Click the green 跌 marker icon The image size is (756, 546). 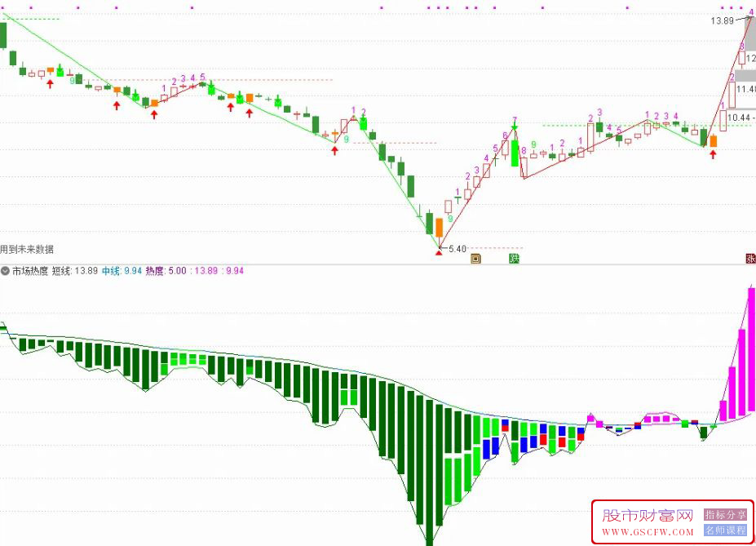(x=515, y=259)
